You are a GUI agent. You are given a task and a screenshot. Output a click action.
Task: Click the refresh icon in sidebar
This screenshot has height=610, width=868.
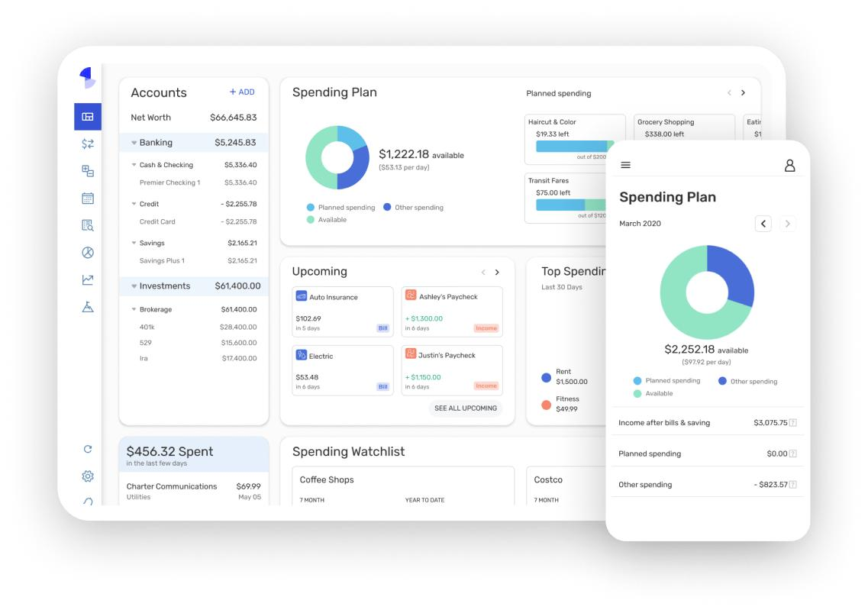tap(88, 449)
